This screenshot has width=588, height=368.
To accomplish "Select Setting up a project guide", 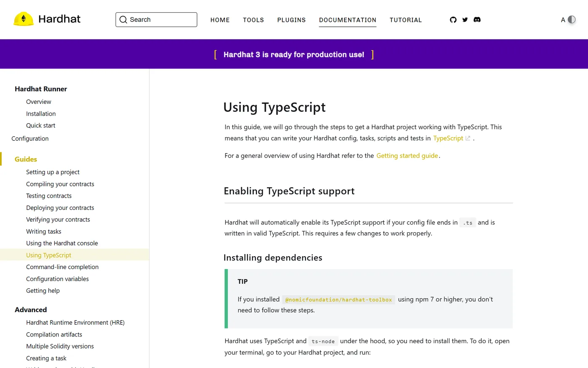I will pos(52,172).
